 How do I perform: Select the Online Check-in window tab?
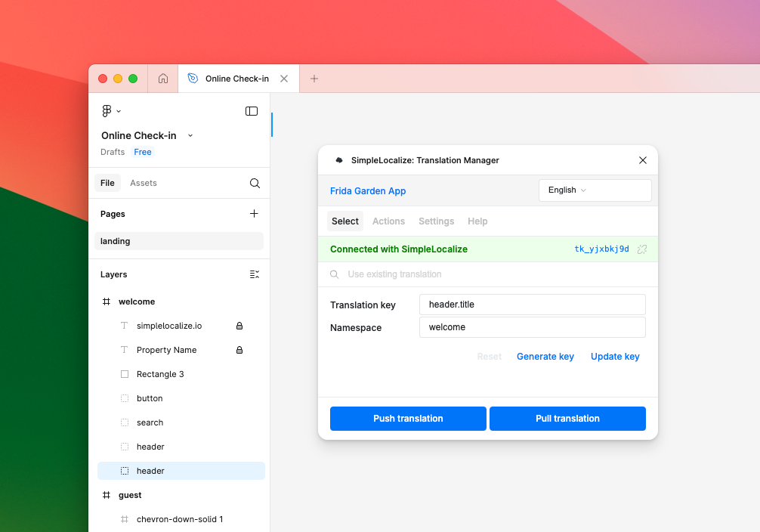tap(239, 79)
